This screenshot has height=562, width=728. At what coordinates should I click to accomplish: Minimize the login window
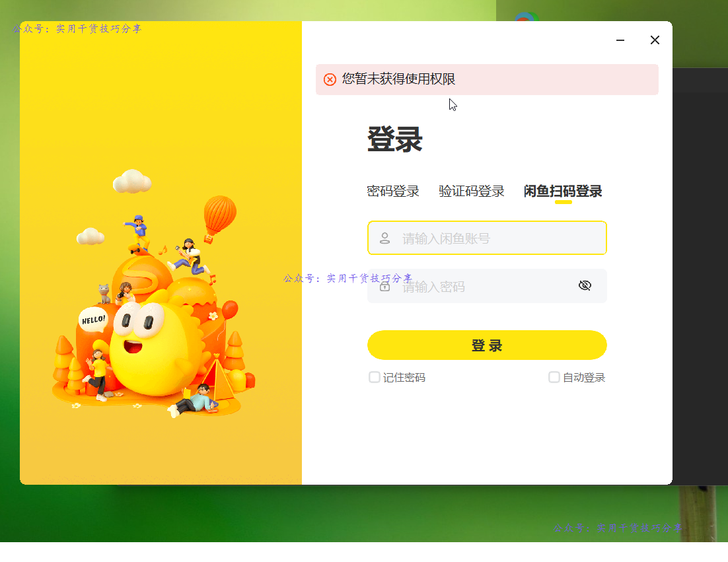[x=620, y=40]
